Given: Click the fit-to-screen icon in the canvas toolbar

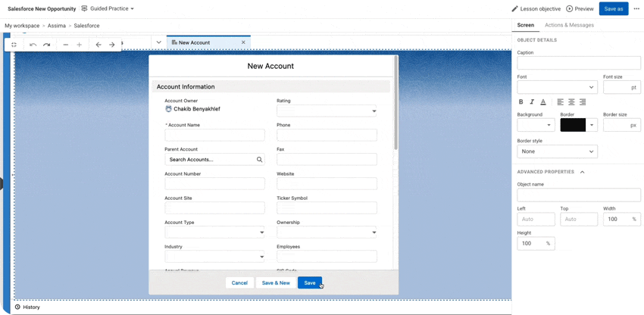Looking at the screenshot, I should (x=14, y=45).
